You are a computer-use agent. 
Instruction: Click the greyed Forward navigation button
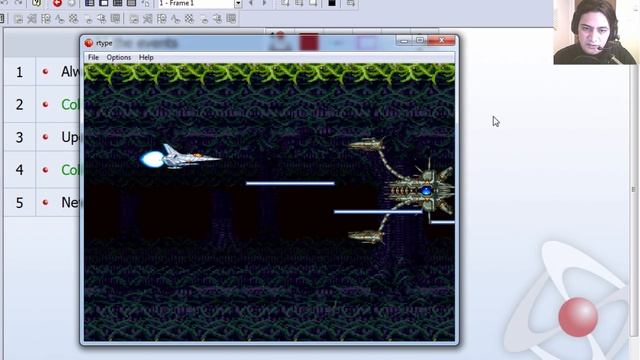[x=71, y=3]
